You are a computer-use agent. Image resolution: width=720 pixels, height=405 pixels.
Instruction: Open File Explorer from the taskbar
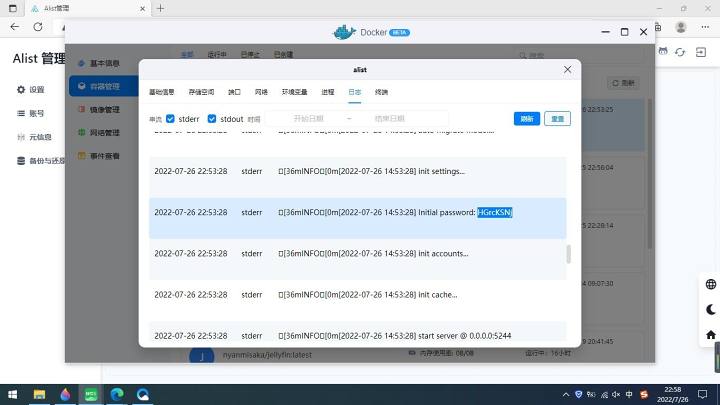[39, 394]
